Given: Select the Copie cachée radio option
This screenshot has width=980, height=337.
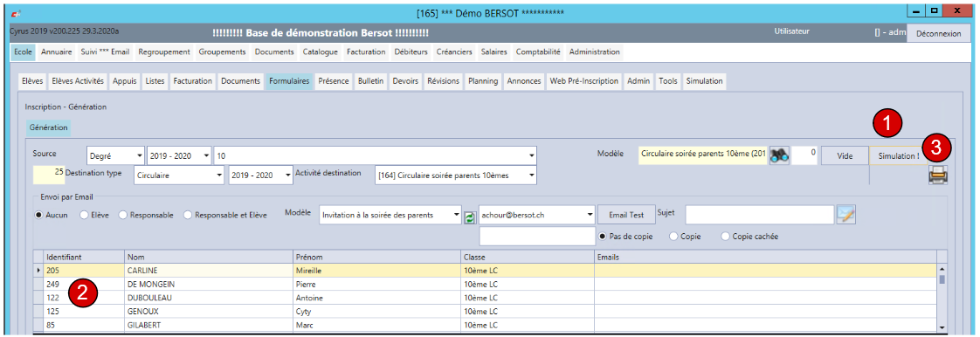Looking at the screenshot, I should coord(725,237).
